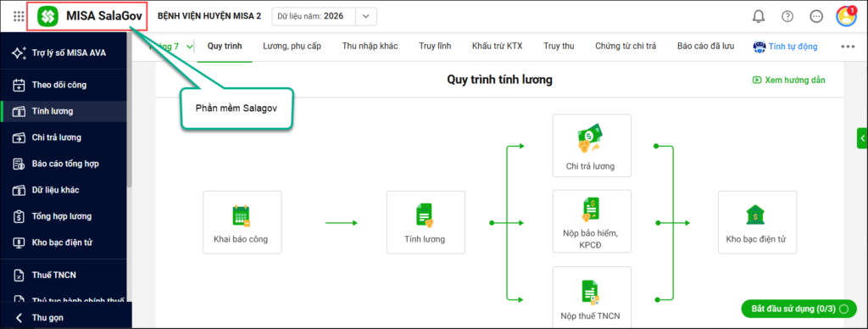Click the Khai báo công card label
This screenshot has width=868, height=329.
pos(242,240)
